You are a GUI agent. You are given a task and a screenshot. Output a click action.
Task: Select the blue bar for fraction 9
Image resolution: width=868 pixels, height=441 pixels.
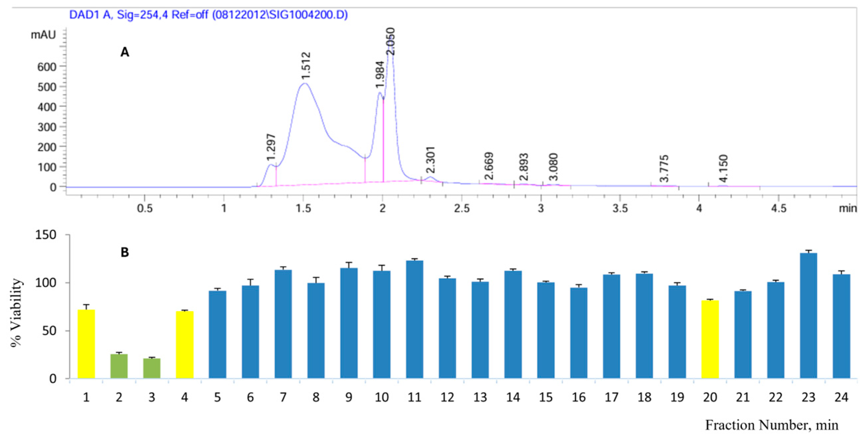click(349, 323)
